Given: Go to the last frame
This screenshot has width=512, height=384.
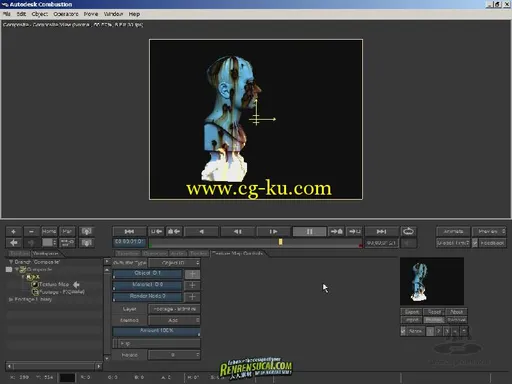Looking at the screenshot, I should pos(381,231).
